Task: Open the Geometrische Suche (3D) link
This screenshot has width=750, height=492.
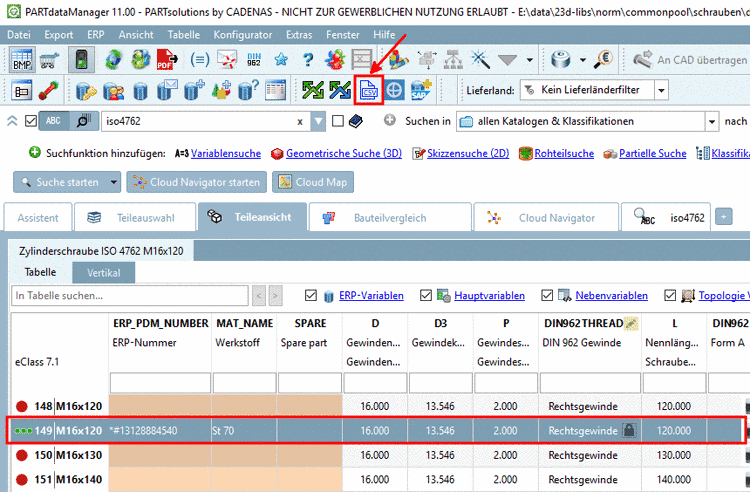Action: [343, 153]
